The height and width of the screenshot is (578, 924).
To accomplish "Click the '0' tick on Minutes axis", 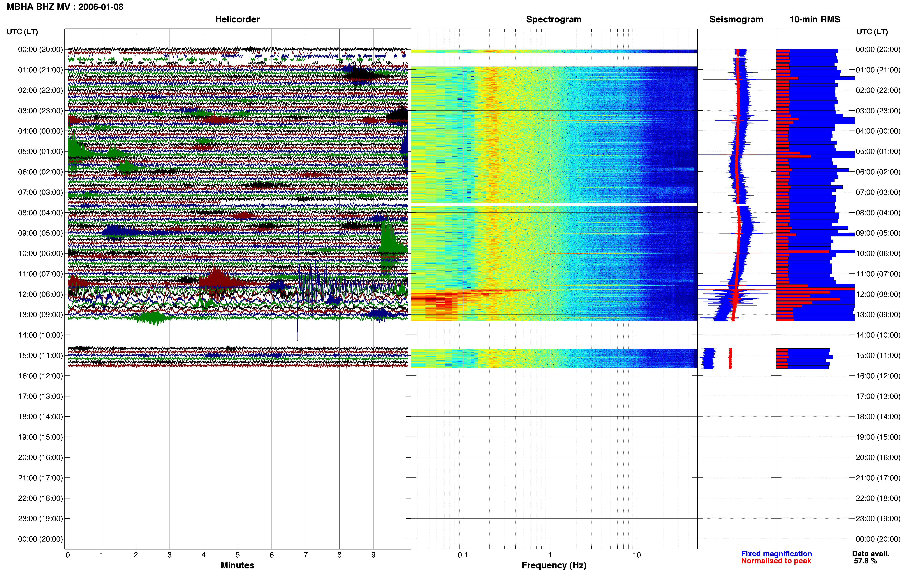I will tap(68, 555).
